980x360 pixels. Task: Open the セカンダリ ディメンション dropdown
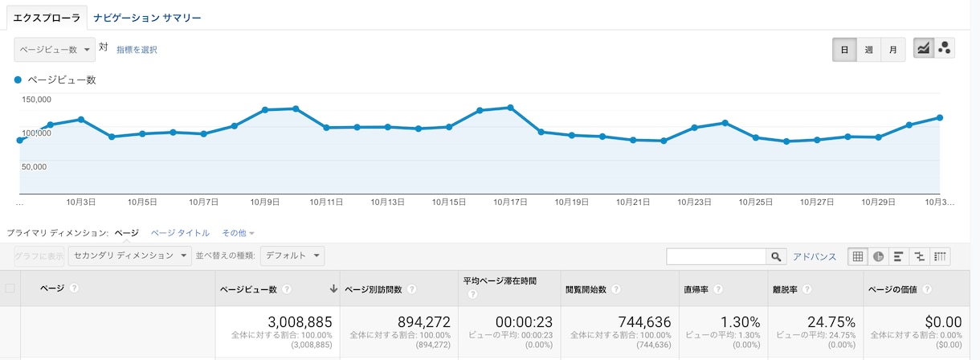click(x=130, y=256)
